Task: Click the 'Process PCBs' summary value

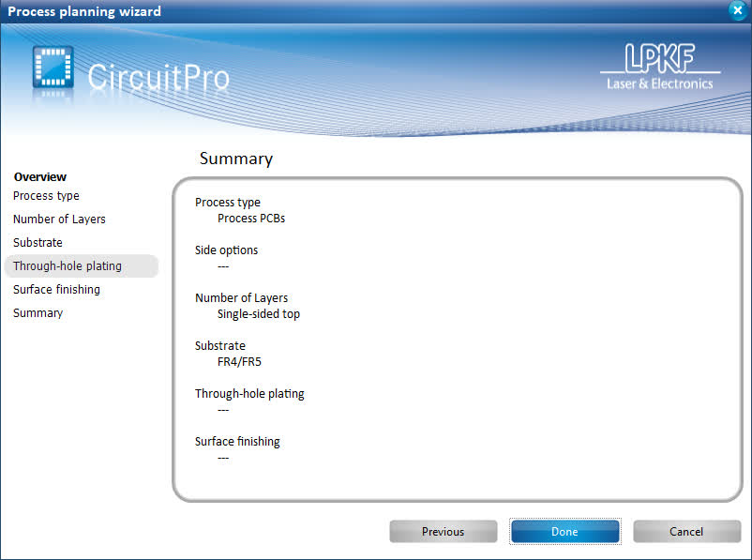Action: pyautogui.click(x=251, y=219)
